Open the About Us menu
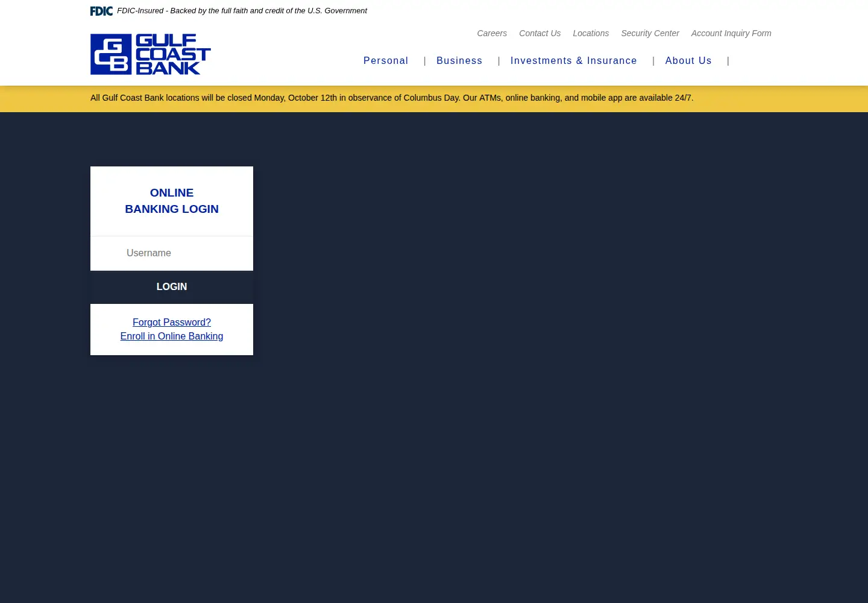Screen dimensions: 868x603 [688, 61]
